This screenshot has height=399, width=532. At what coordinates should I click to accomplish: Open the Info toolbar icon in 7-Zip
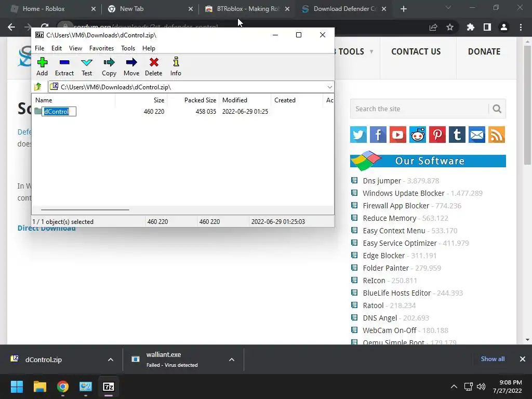176,67
